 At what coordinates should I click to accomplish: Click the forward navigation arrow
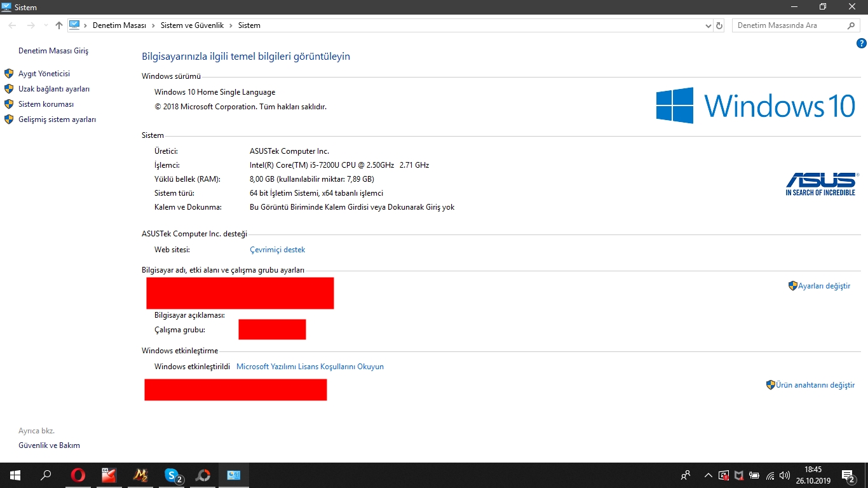[x=31, y=25]
